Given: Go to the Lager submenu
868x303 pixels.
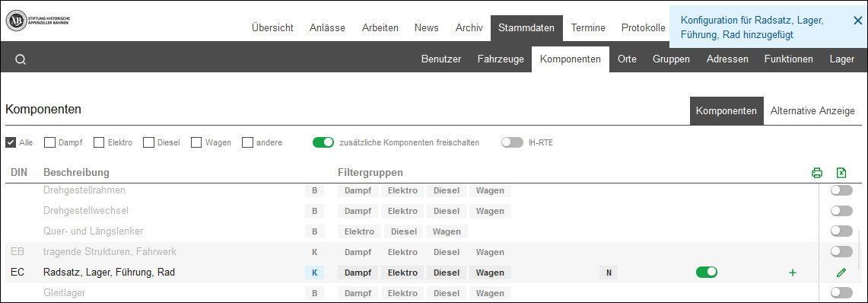Looking at the screenshot, I should tap(841, 59).
